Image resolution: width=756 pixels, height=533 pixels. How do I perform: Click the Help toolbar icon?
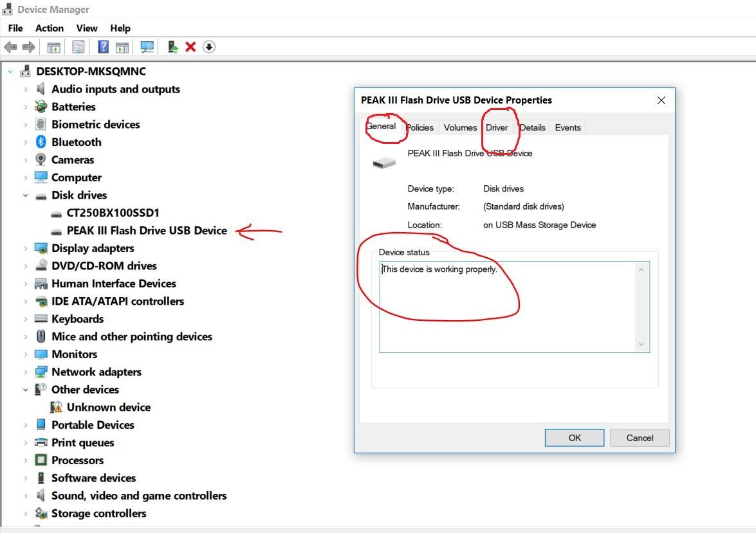tap(103, 47)
